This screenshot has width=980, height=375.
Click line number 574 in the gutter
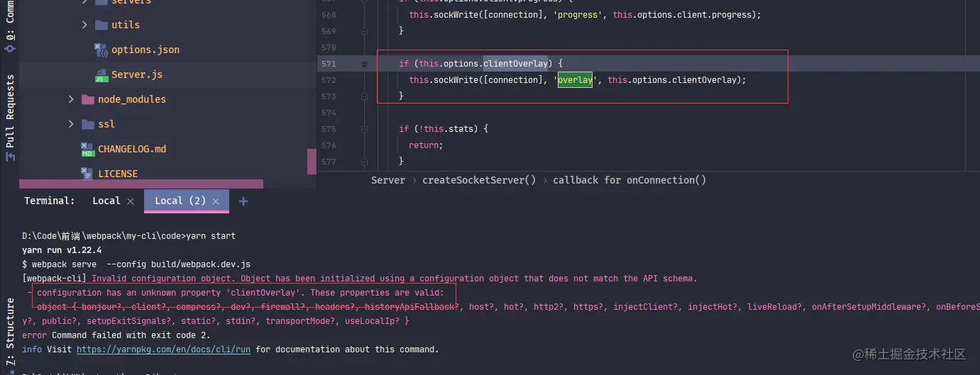pos(329,113)
